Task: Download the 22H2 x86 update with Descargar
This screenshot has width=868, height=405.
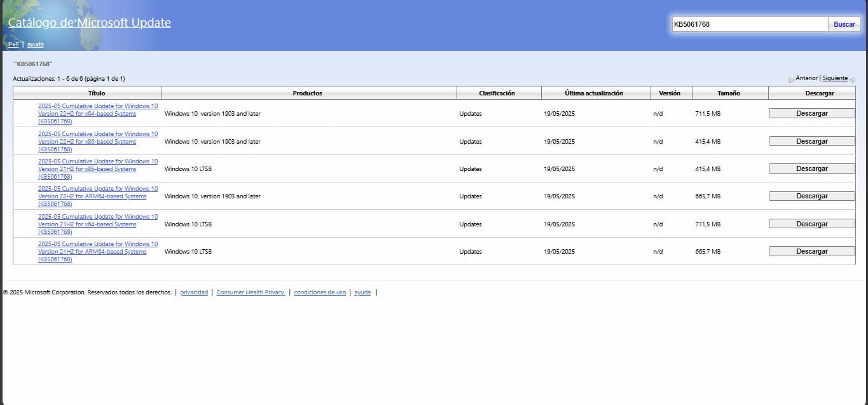Action: tap(812, 141)
